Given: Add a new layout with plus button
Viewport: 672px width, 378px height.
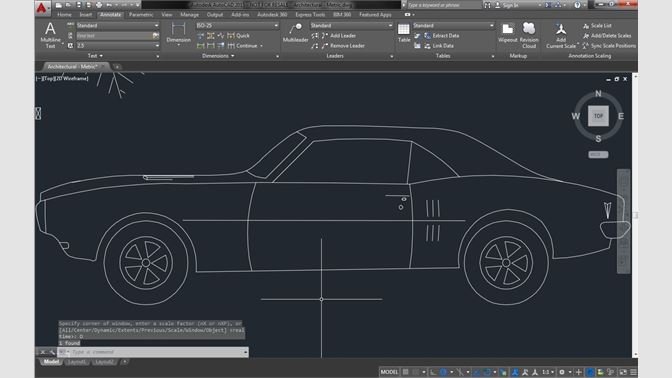Looking at the screenshot, I should click(124, 362).
